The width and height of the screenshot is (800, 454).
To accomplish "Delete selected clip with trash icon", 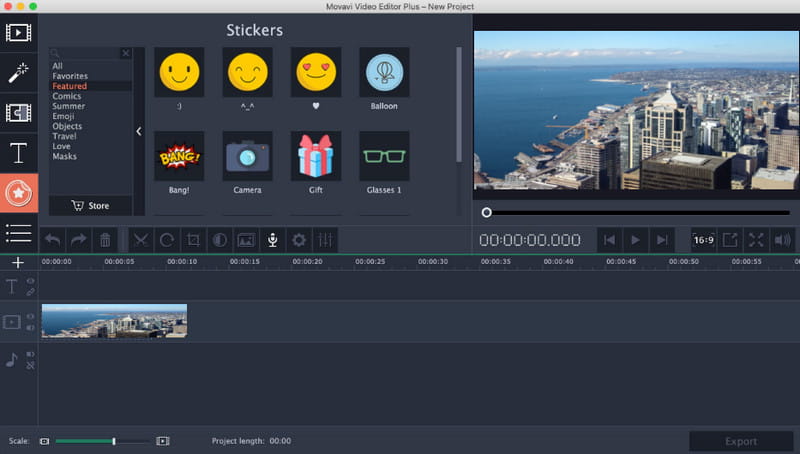I will point(105,240).
